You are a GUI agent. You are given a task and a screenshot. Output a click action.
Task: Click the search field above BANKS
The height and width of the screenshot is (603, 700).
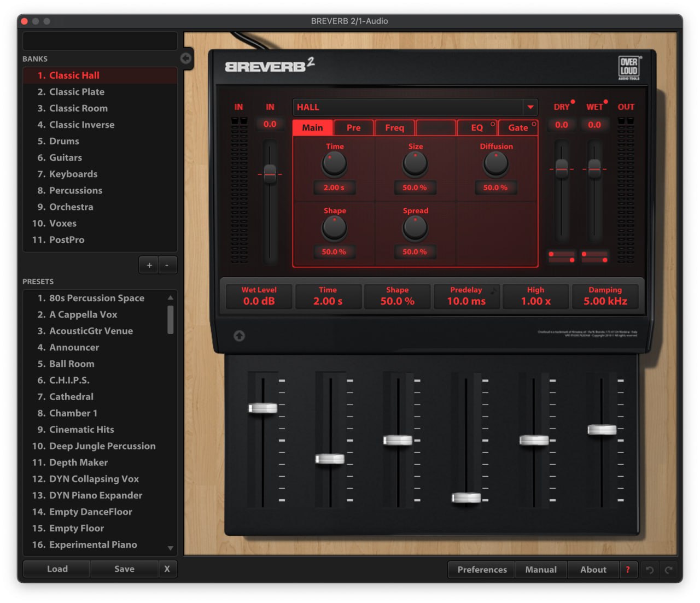point(100,41)
